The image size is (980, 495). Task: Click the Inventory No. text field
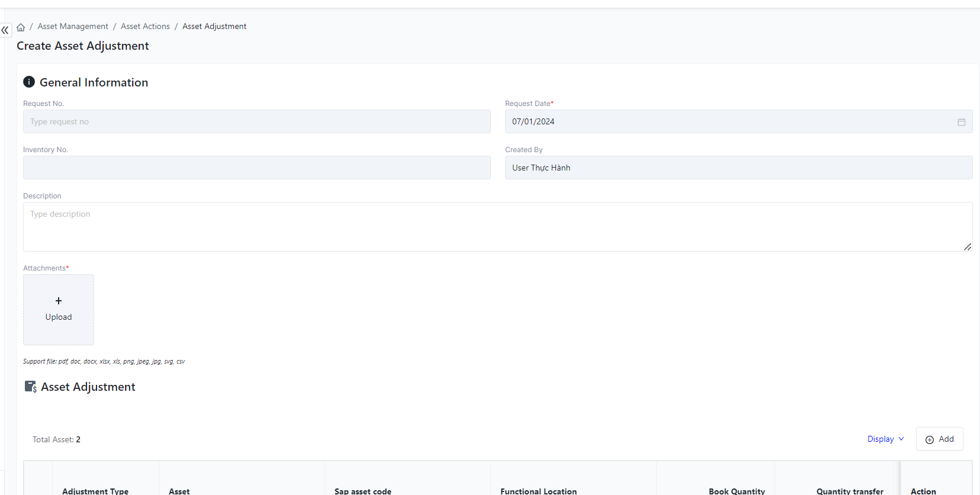pos(256,168)
